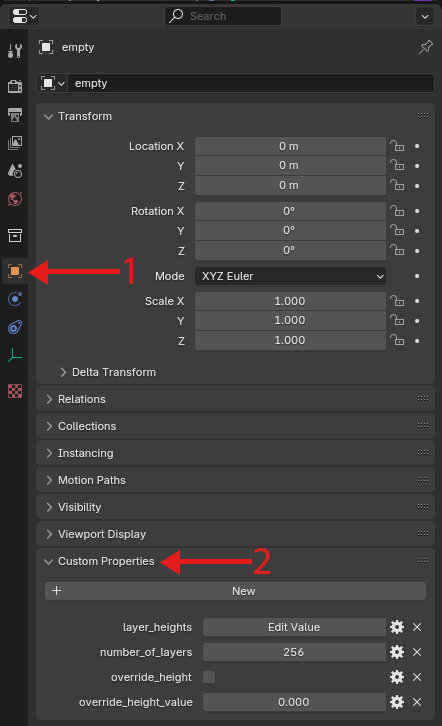Open the World properties tab
Screen dimensions: 442x726
15,199
